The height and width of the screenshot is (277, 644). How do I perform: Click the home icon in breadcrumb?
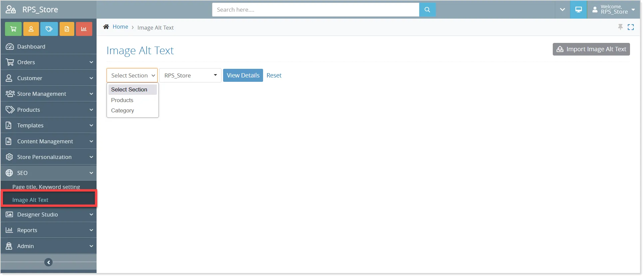106,27
